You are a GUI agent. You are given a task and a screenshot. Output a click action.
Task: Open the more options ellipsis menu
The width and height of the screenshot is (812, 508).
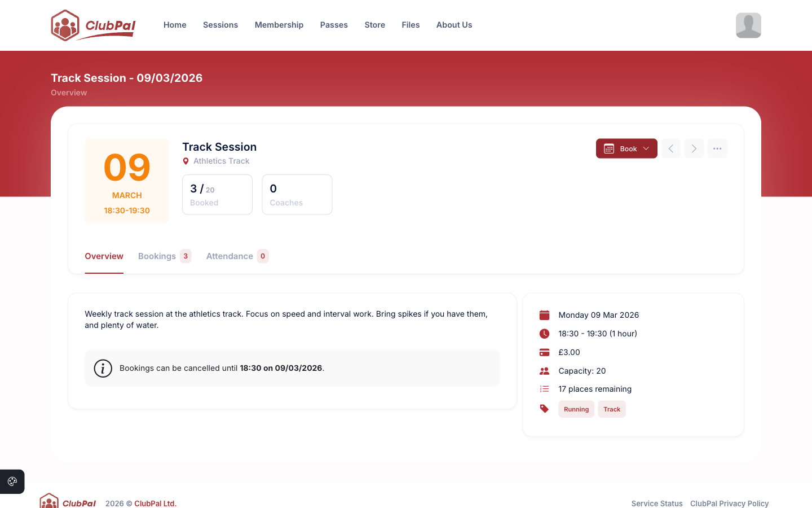717,148
